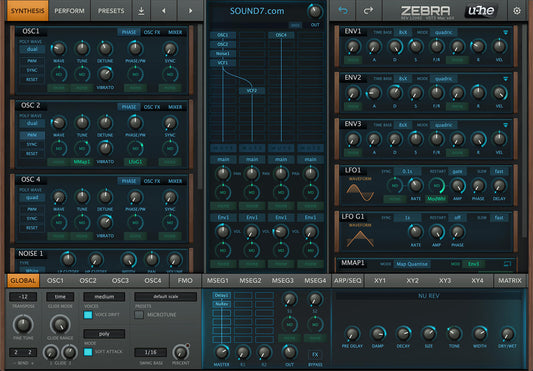Image resolution: width=533 pixels, height=371 pixels.
Task: Open LFO1 restart gate dropdown
Action: point(457,171)
